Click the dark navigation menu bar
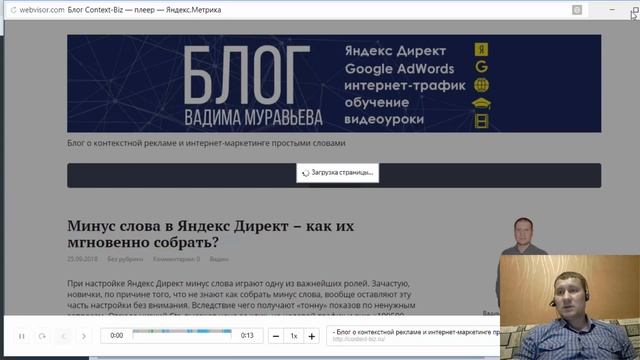This screenshot has width=640, height=360. coord(334,176)
